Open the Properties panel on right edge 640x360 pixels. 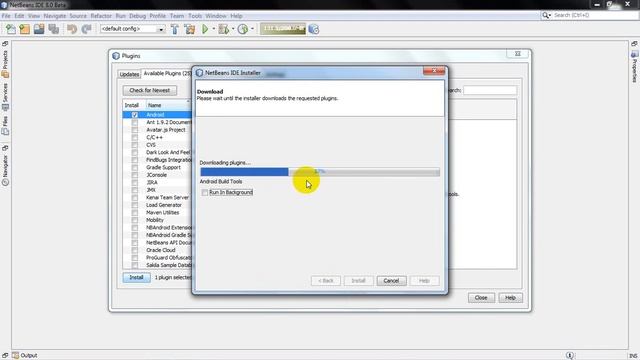pyautogui.click(x=634, y=67)
